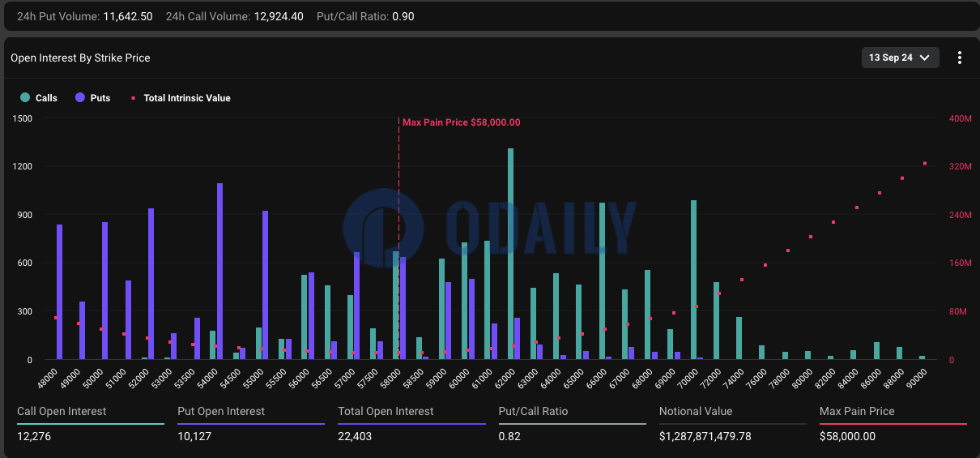Click the Call Open Interest value 12,276
Viewport: 980px width, 458px height.
pos(33,436)
